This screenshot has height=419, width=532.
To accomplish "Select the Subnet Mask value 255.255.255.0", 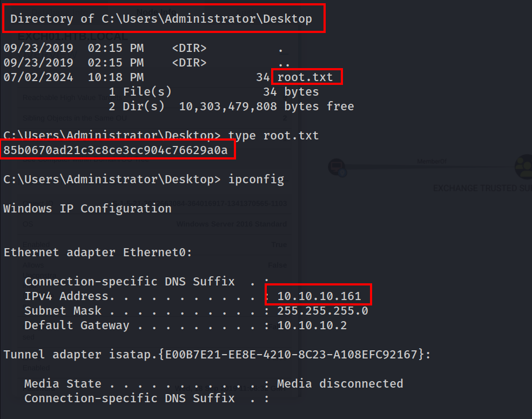I will click(x=322, y=311).
